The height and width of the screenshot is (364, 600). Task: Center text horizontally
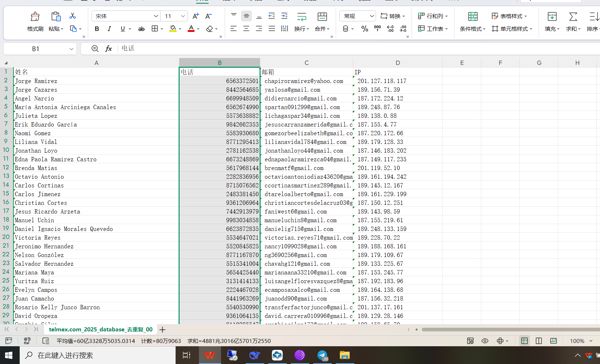246,29
